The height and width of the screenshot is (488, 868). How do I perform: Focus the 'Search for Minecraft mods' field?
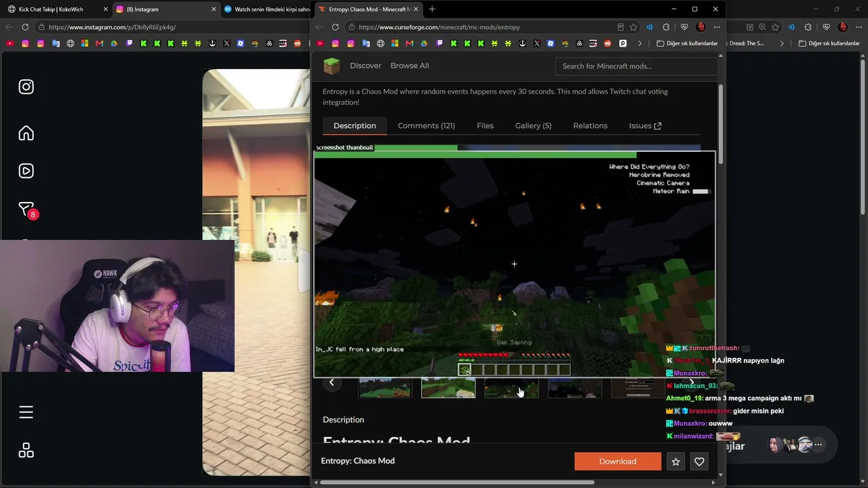coord(637,66)
